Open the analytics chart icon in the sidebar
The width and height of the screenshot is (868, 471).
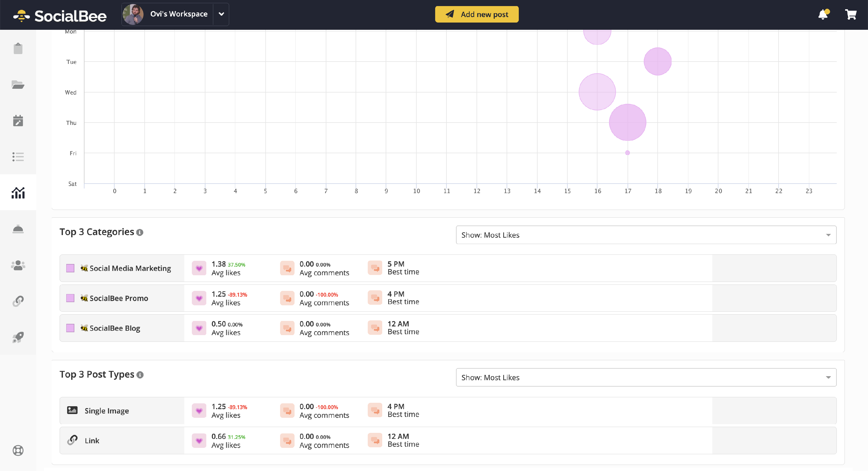tap(18, 193)
